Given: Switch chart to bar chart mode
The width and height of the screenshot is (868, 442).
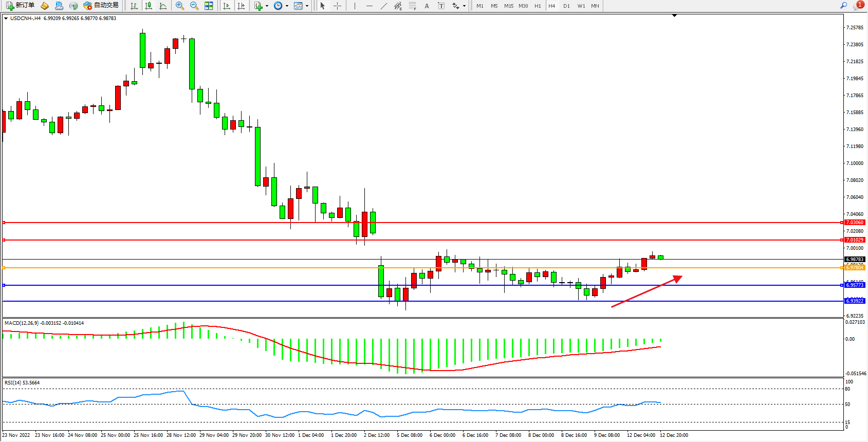Looking at the screenshot, I should pyautogui.click(x=134, y=6).
